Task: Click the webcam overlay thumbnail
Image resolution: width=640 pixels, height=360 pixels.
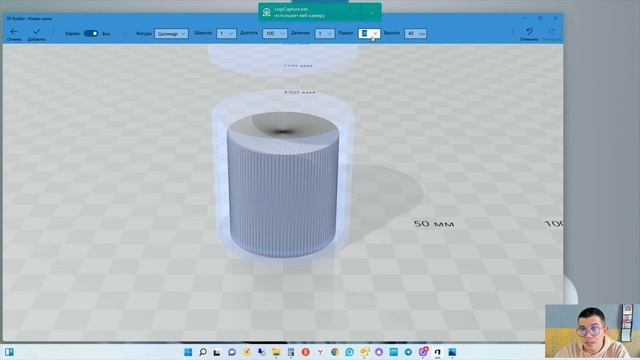Action: click(x=592, y=331)
